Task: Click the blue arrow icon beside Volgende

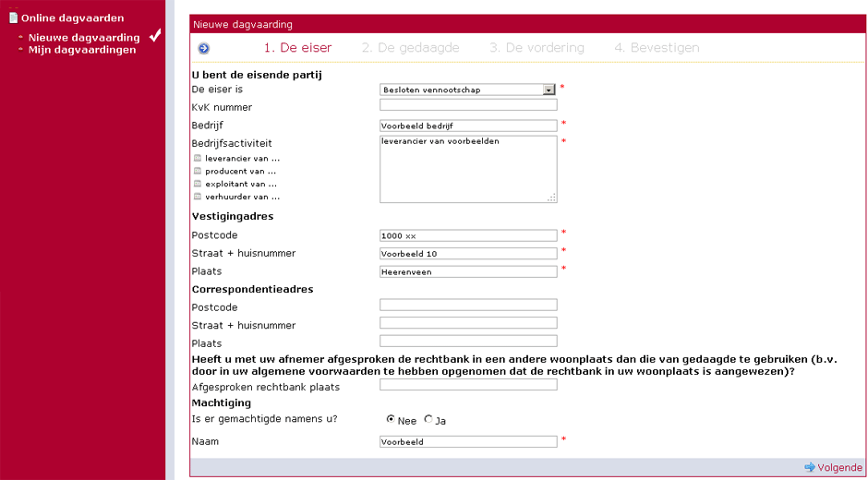Action: [810, 467]
